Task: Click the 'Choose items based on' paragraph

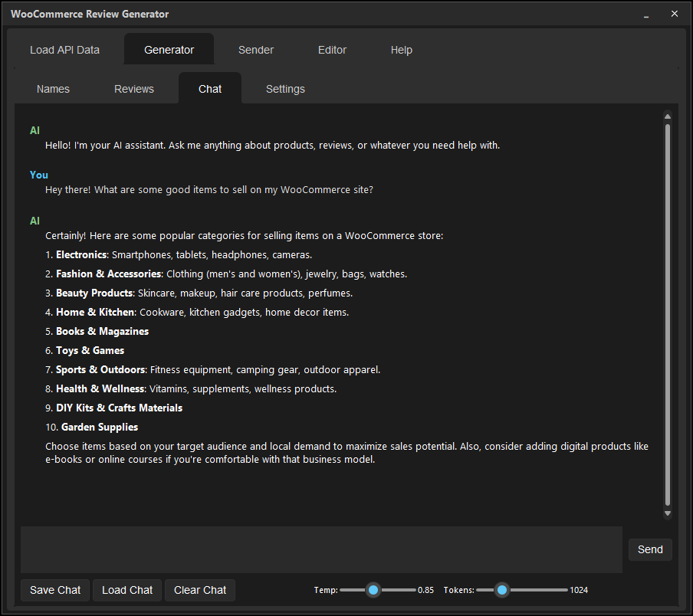Action: point(346,453)
